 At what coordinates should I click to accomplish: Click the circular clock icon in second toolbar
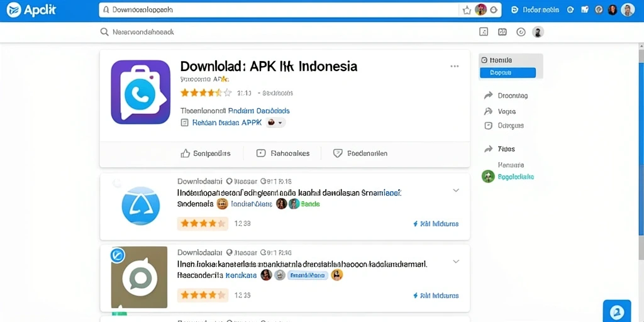tap(521, 32)
